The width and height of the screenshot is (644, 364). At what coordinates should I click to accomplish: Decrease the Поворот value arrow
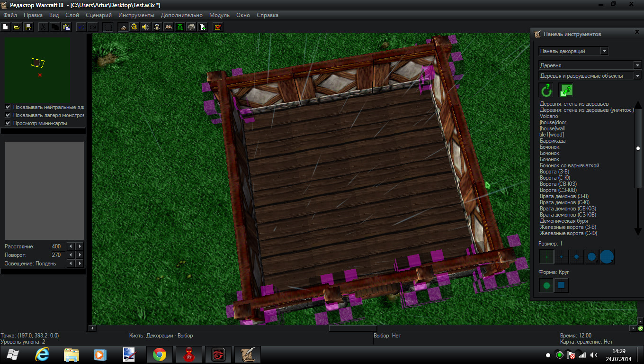(x=71, y=255)
